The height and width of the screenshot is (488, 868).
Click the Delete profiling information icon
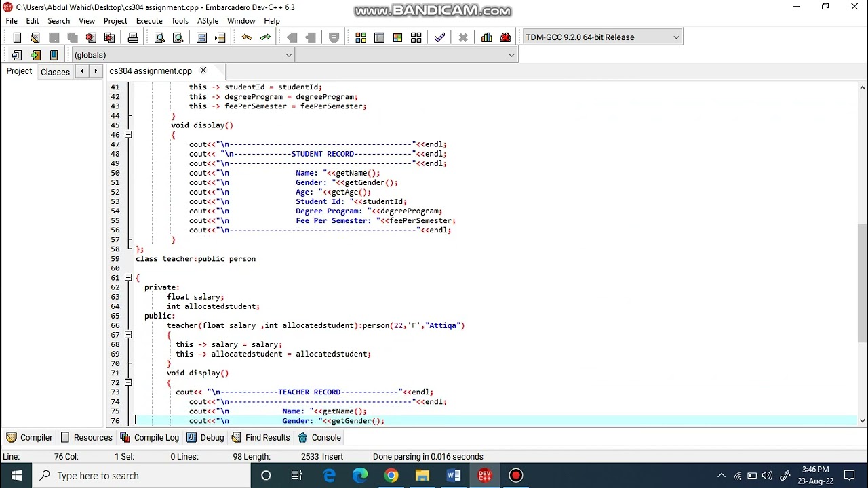505,37
